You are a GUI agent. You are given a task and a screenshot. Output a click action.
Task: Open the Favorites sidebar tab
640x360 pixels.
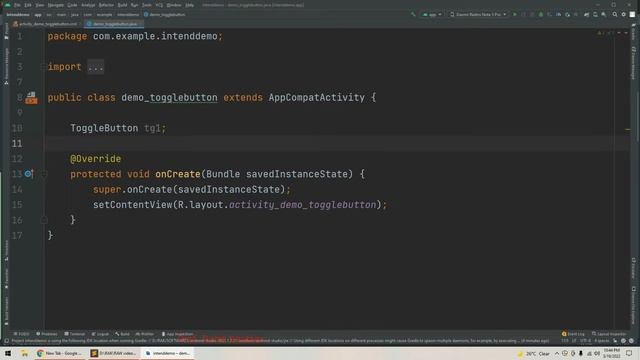[x=6, y=279]
